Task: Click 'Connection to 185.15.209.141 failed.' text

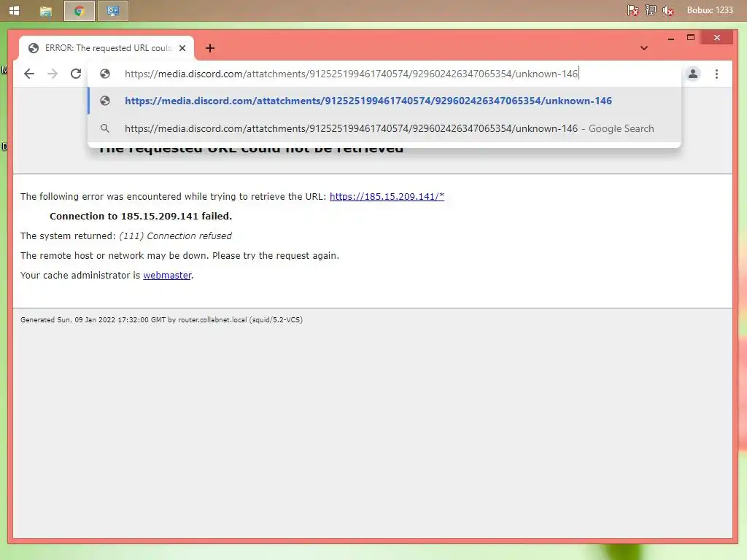Action: 141,216
